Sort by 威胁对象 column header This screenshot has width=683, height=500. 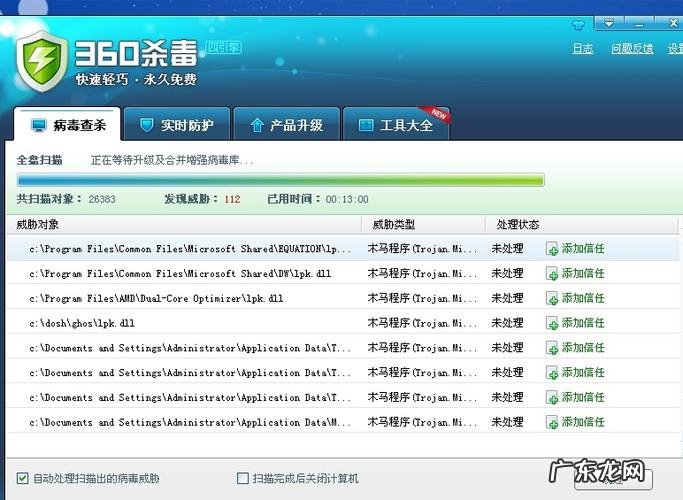click(37, 225)
